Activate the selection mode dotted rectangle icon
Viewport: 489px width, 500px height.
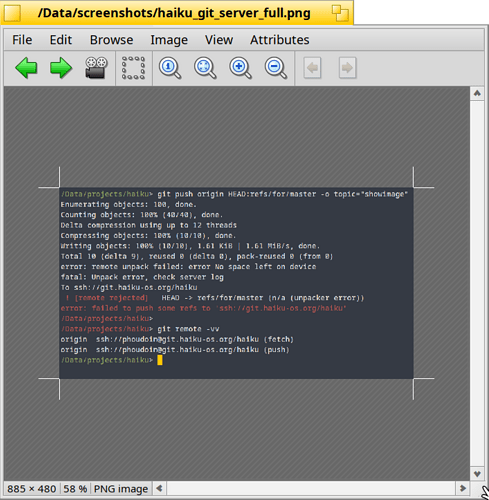click(x=133, y=68)
